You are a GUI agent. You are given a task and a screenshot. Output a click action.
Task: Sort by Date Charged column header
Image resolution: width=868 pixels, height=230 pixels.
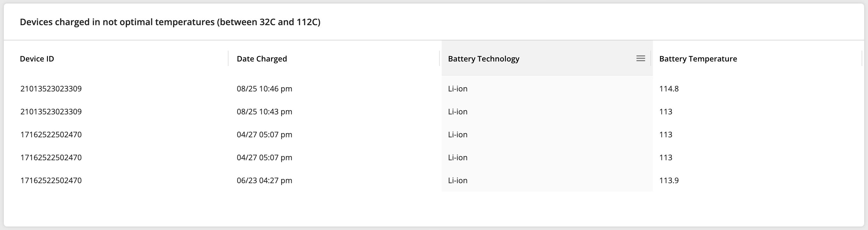[x=262, y=59]
